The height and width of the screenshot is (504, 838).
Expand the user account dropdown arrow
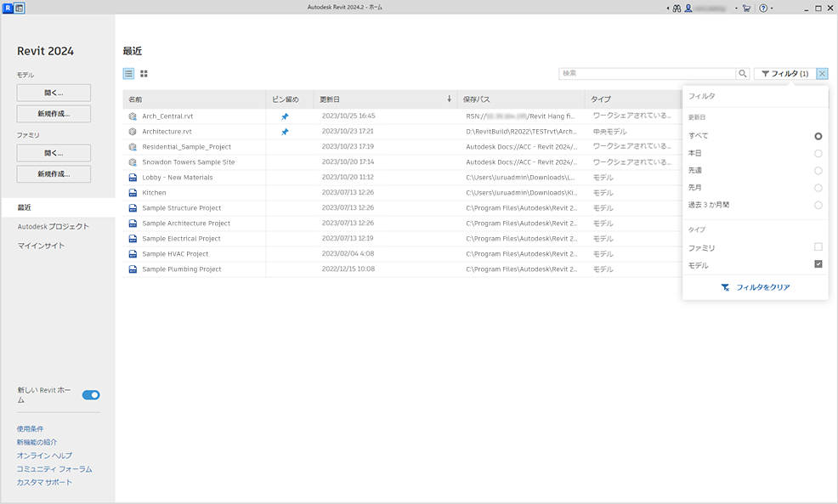736,8
